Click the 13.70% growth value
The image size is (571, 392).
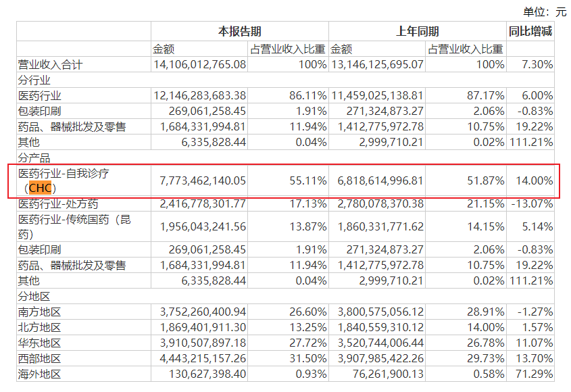(535, 358)
